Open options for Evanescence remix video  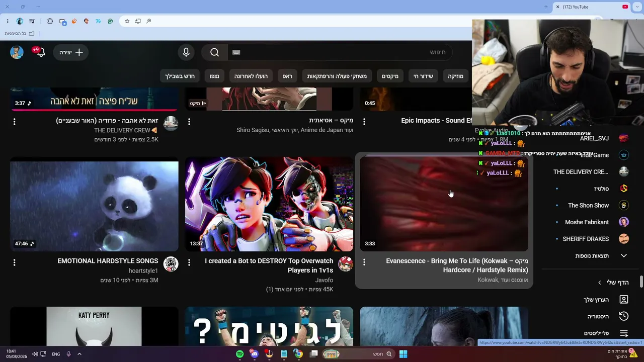364,262
